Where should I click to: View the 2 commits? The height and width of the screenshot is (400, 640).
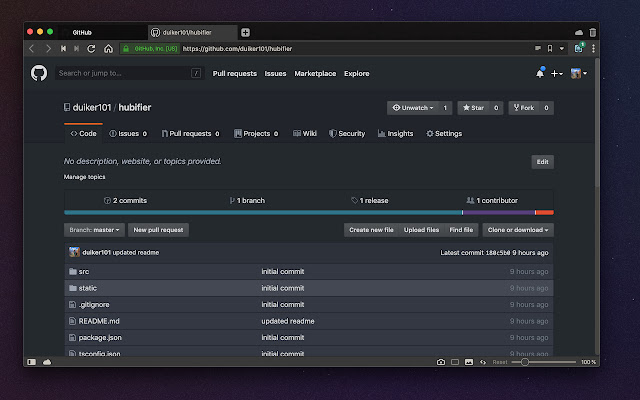click(x=125, y=200)
